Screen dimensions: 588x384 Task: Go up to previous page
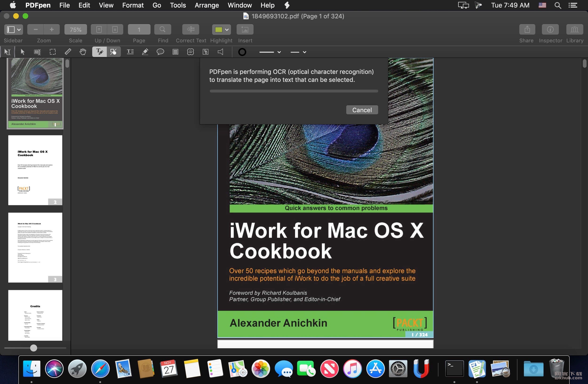pos(99,30)
